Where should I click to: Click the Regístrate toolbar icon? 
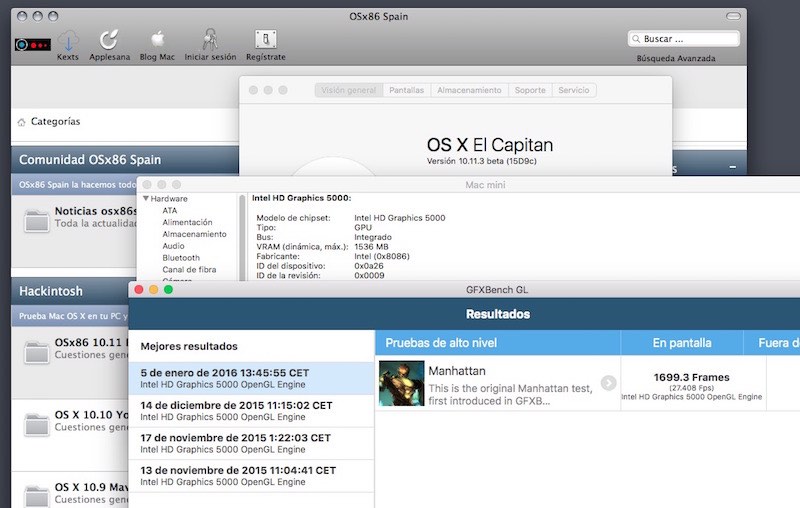tap(266, 39)
